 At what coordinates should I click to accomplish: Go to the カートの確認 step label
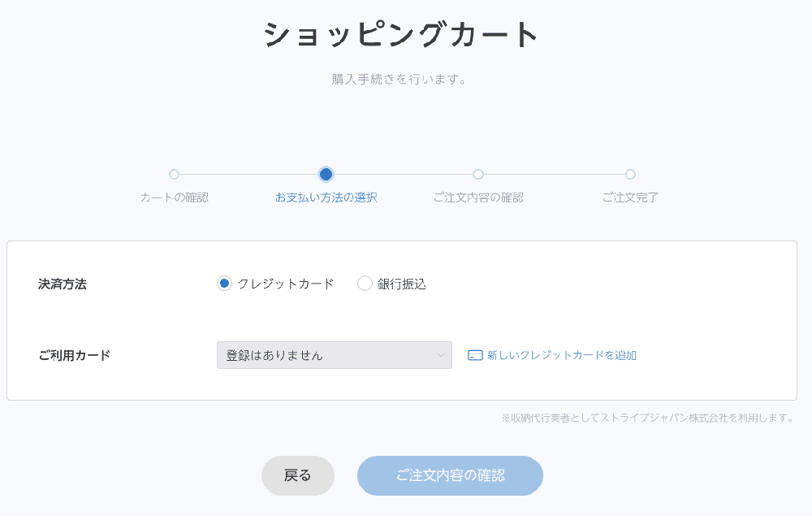point(174,197)
